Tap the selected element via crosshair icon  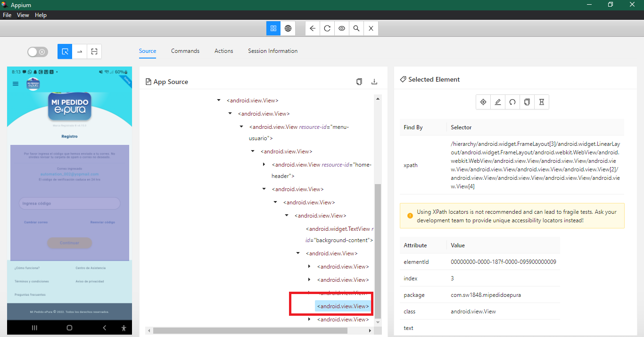click(483, 101)
